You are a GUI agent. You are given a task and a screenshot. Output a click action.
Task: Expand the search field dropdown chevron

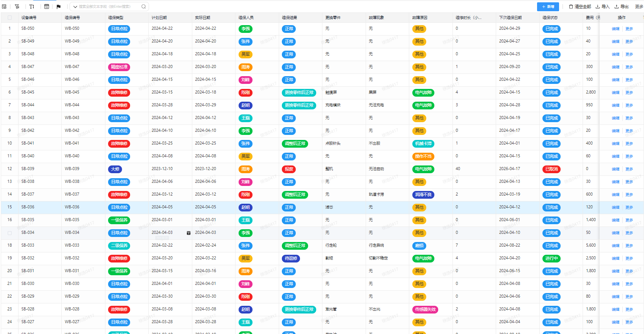[x=75, y=7]
